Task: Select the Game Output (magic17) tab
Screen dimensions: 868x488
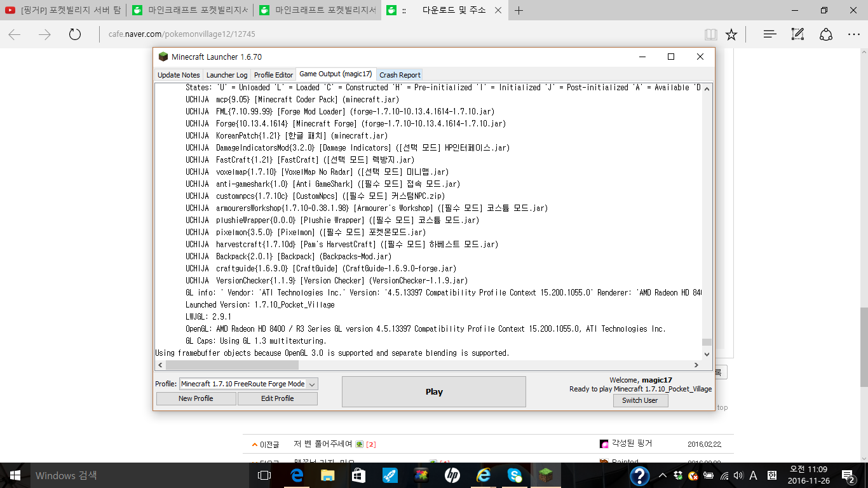Action: coord(336,74)
